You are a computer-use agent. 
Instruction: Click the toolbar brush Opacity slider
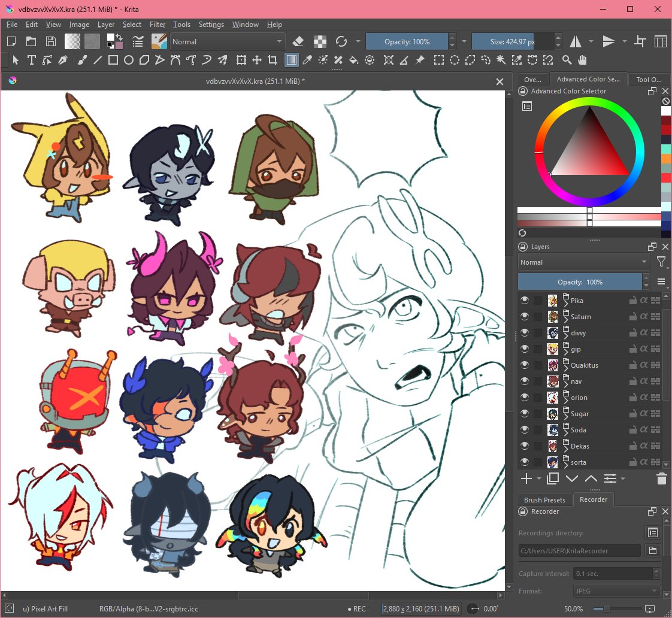click(407, 41)
